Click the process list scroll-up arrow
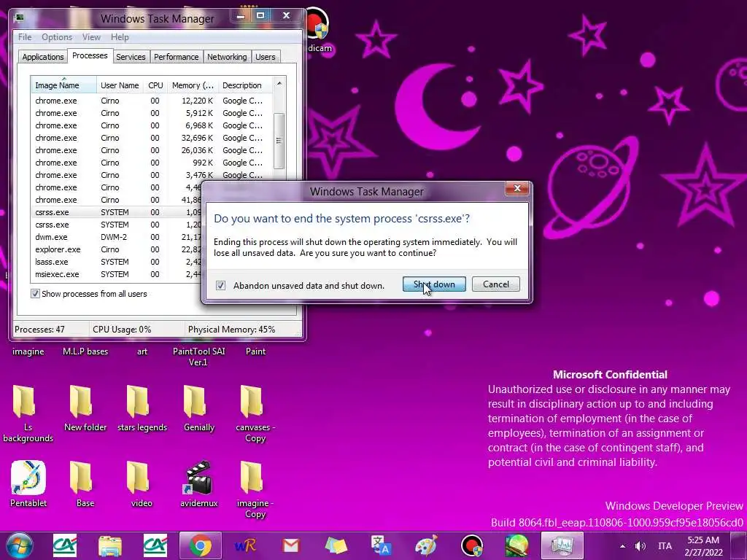Screen dimensions: 747x560 tap(279, 83)
